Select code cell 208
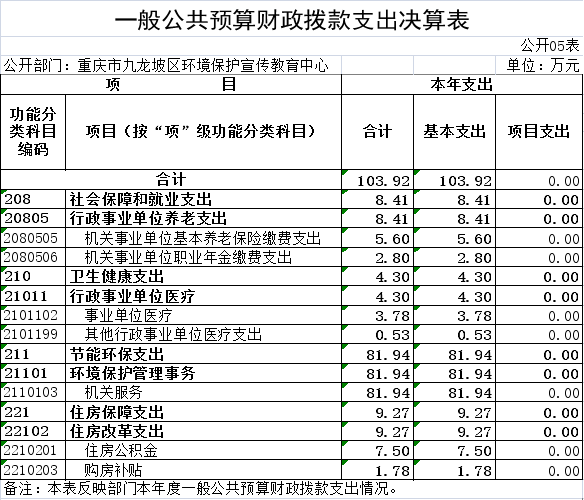This screenshot has width=584, height=500. pyautogui.click(x=33, y=199)
